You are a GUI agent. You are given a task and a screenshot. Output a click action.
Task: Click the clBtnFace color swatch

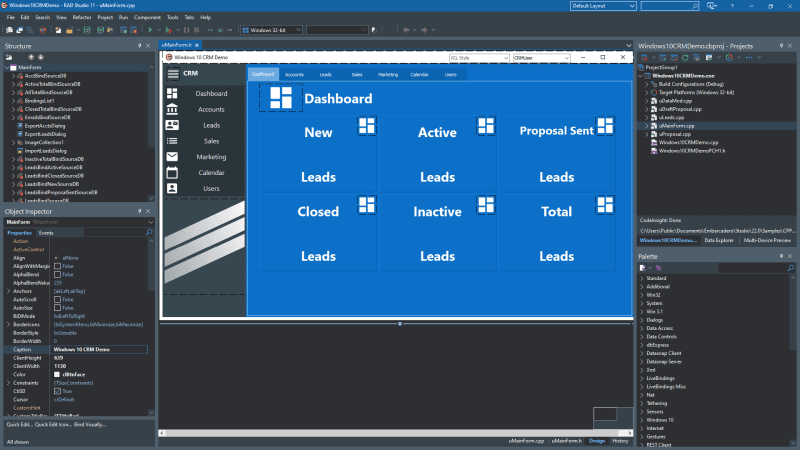pyautogui.click(x=57, y=374)
